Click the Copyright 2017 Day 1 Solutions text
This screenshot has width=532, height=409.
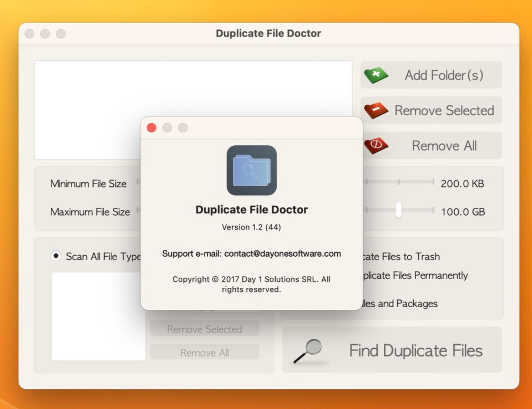(x=252, y=284)
